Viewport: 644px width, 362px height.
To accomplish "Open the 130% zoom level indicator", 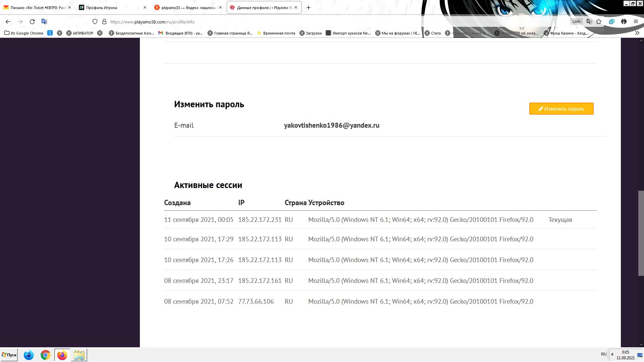I will coord(576,22).
